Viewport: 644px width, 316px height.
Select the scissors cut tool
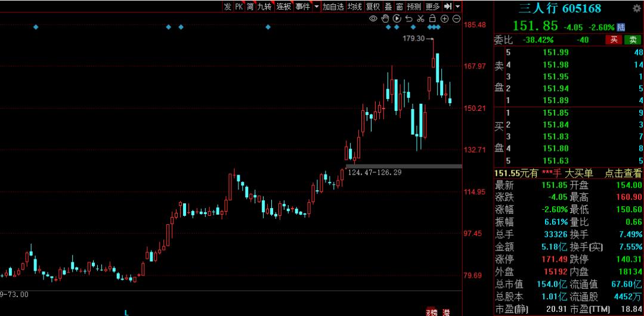[420, 18]
